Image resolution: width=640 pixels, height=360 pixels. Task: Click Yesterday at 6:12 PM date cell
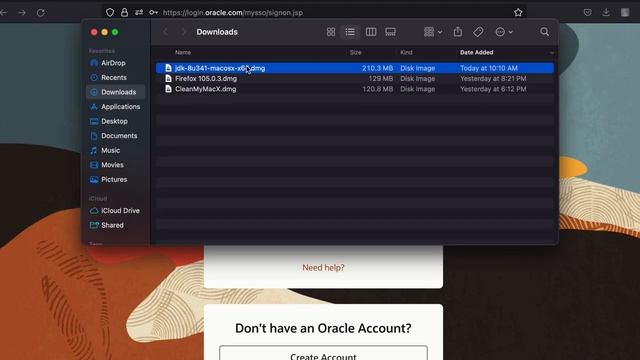[493, 89]
